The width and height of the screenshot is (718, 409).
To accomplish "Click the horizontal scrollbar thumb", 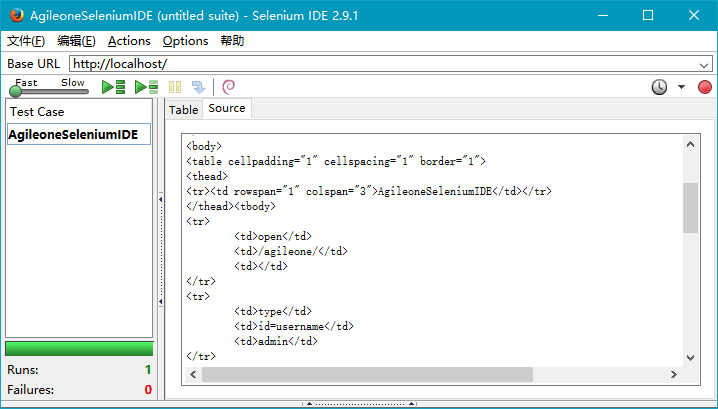I will [x=368, y=375].
